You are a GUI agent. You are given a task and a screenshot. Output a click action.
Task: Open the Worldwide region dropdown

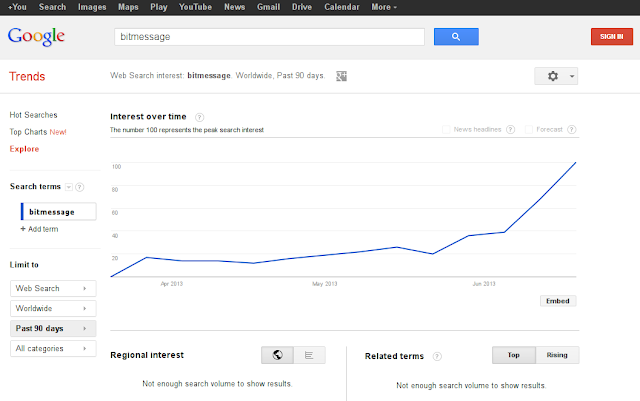(x=53, y=308)
